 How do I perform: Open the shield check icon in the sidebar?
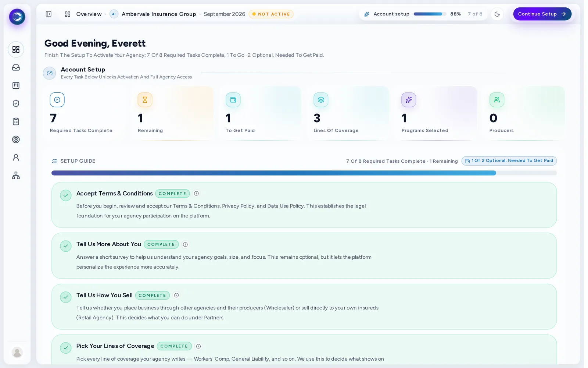coord(16,103)
